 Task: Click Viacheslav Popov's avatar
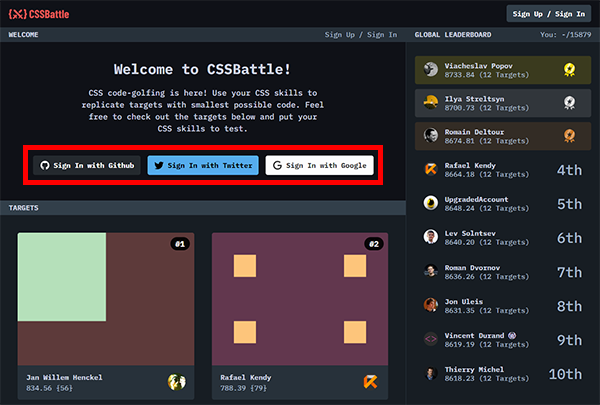click(431, 69)
